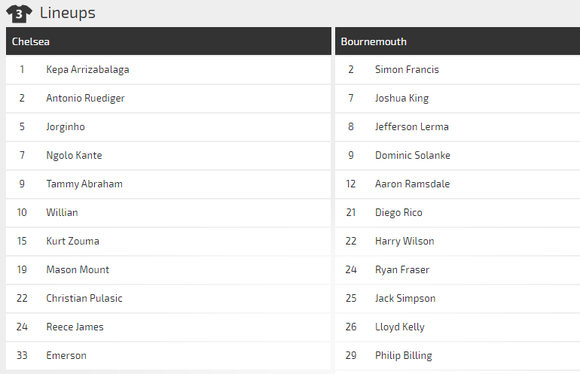
Task: Click the jersey icon beside Lineups
Action: coord(19,14)
